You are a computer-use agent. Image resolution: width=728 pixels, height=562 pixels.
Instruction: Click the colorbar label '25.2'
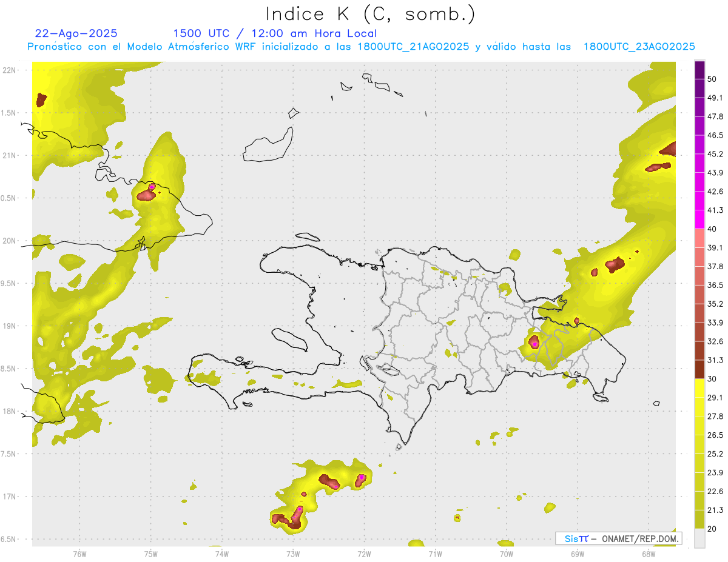(715, 454)
